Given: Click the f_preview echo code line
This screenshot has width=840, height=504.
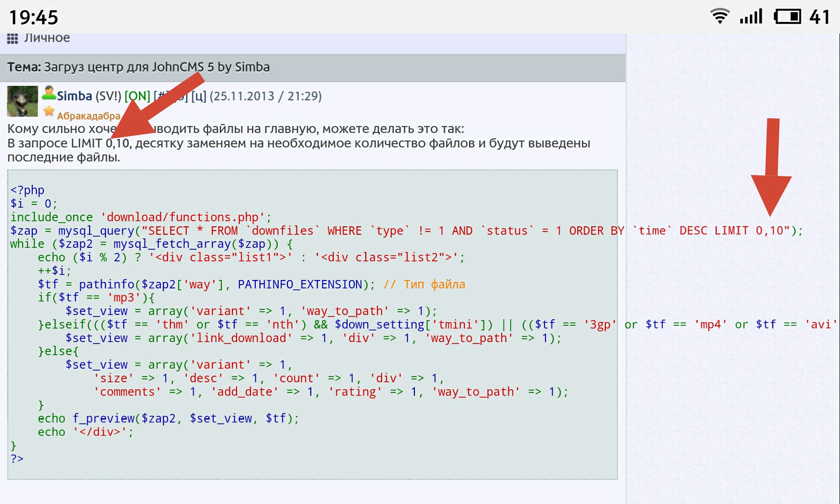Looking at the screenshot, I should (x=168, y=419).
